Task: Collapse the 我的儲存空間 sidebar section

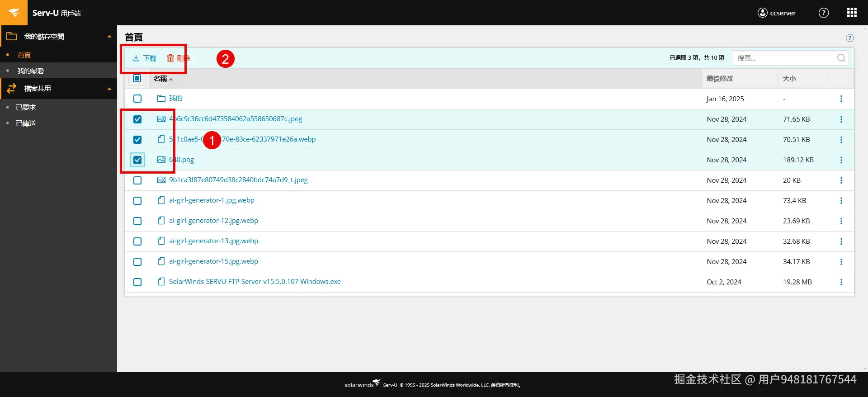Action: [x=109, y=37]
